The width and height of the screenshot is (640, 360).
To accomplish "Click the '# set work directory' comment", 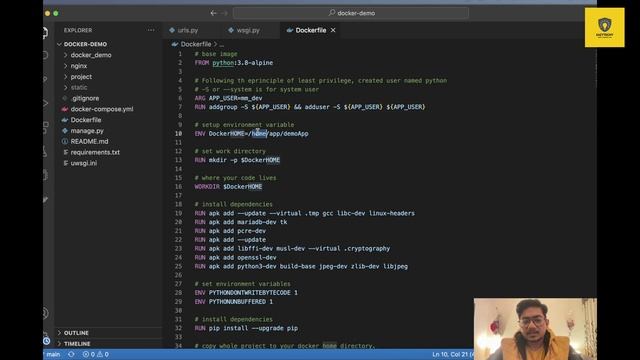I will (230, 151).
